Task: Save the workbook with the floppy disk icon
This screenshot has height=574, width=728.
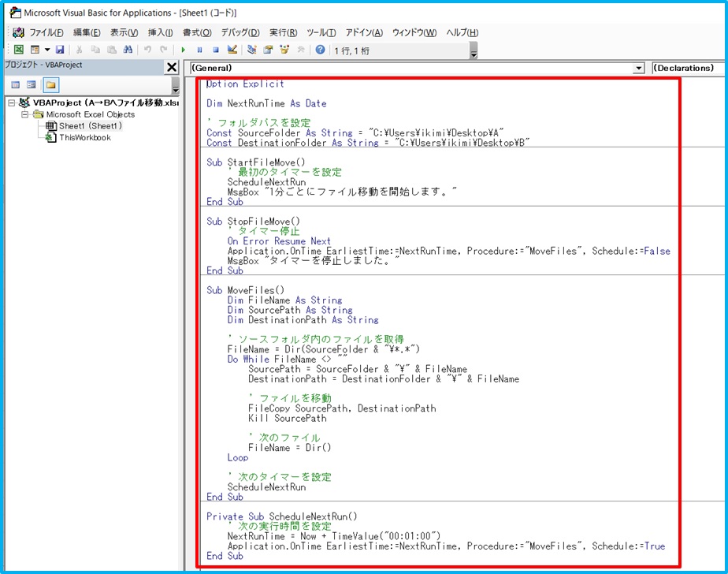Action: [x=60, y=50]
